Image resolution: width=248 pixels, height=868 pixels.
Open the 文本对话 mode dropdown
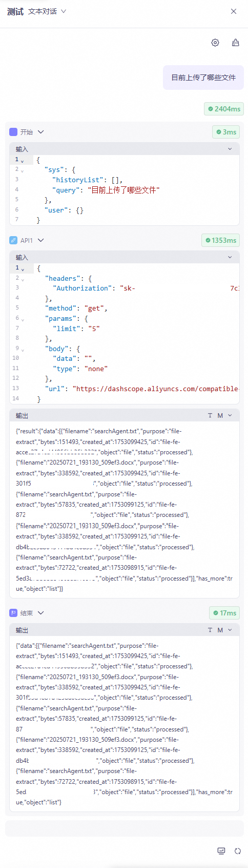(x=47, y=11)
